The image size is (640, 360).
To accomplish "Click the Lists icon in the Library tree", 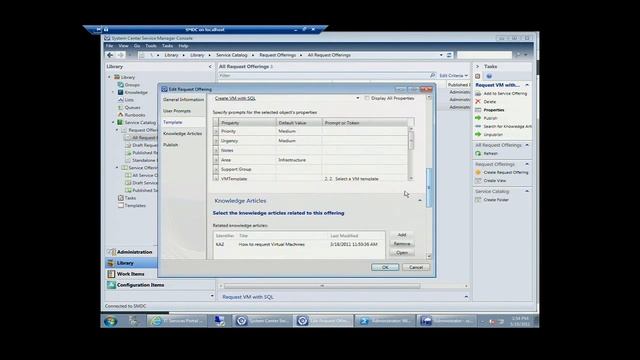I will pos(121,100).
